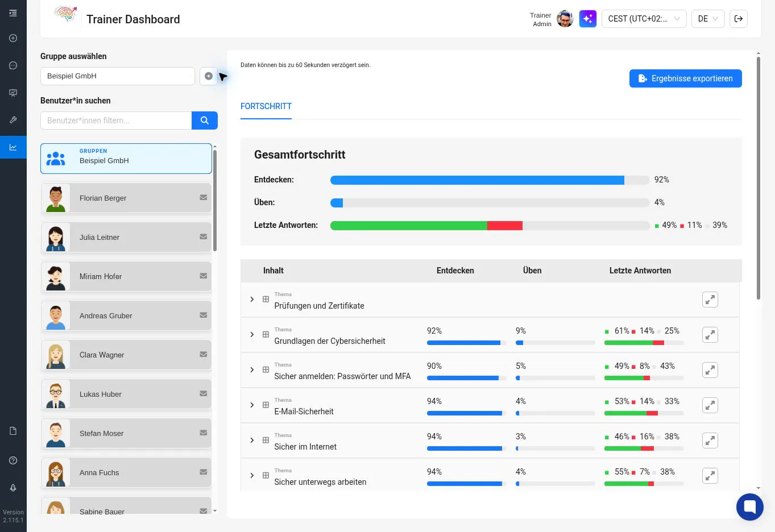Expand the Prüfungen und Zertifikate row chevron
This screenshot has height=532, width=775.
[252, 300]
